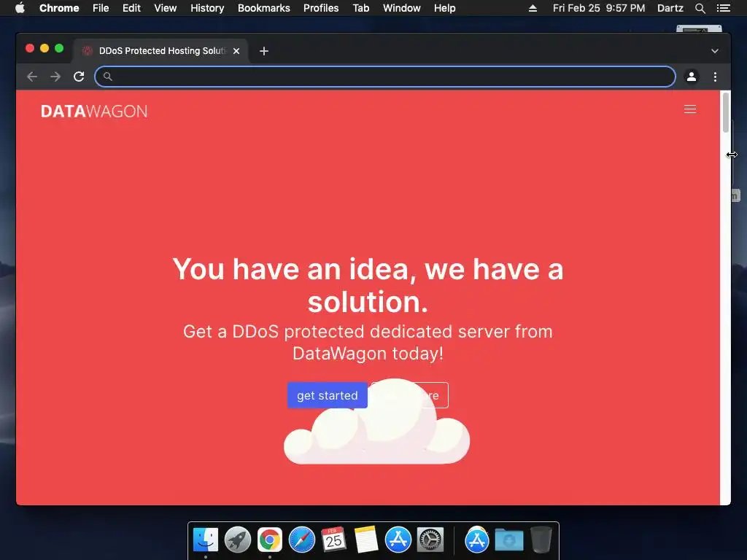Open the Trash in the Dock
This screenshot has height=560, width=747.
click(541, 540)
